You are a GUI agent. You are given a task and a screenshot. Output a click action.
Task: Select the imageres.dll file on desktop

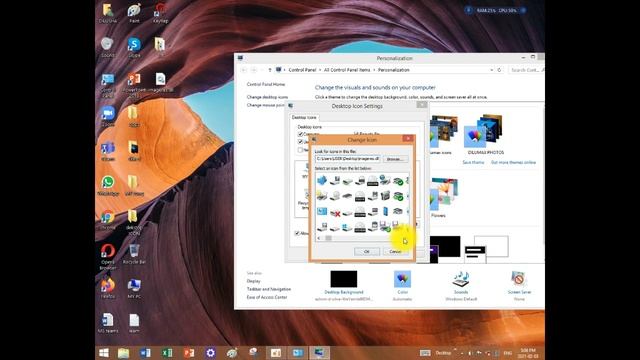click(x=160, y=82)
